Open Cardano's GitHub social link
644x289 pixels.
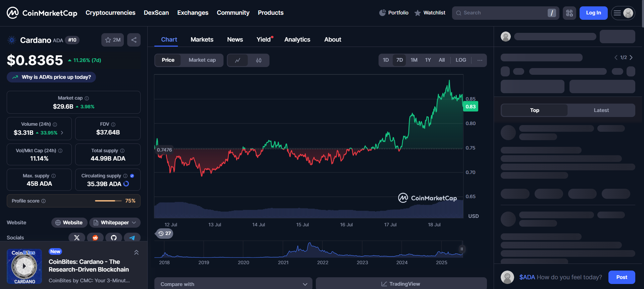[114, 237]
